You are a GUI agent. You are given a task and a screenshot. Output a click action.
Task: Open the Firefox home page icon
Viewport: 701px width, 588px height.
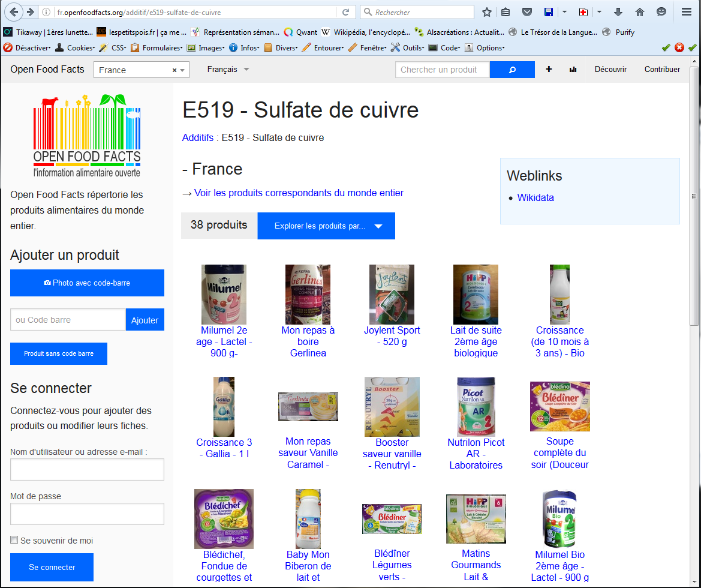point(640,12)
